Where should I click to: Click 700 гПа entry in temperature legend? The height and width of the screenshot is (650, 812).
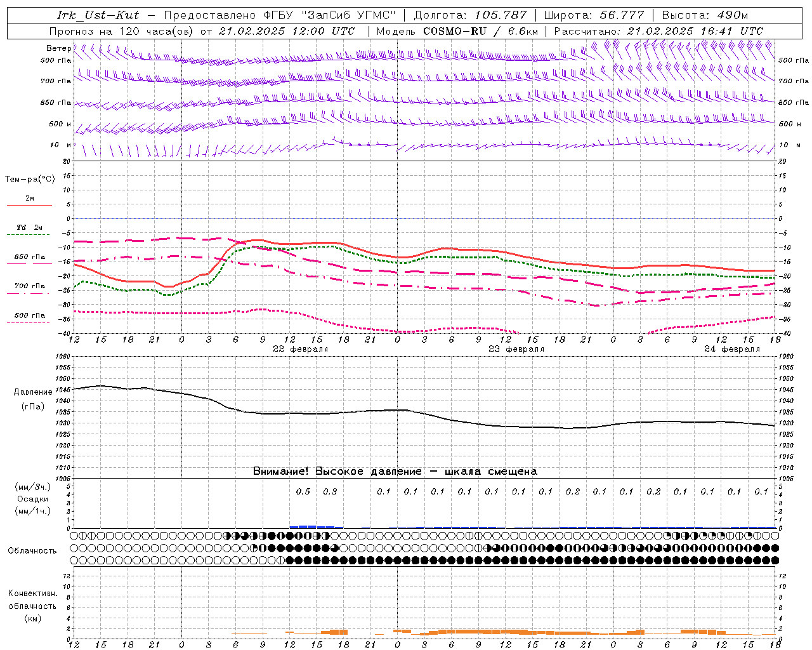(x=30, y=286)
